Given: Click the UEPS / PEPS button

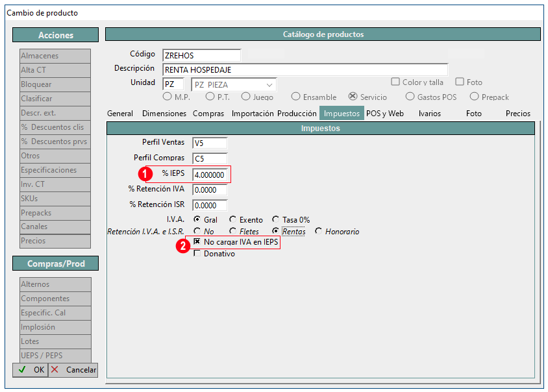Looking at the screenshot, I should click(x=56, y=356).
